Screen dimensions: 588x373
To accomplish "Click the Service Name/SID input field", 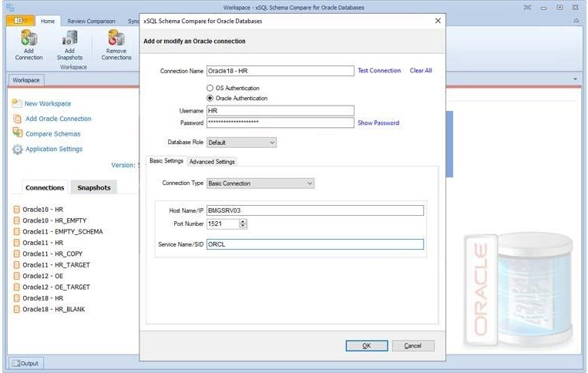I will tap(315, 244).
